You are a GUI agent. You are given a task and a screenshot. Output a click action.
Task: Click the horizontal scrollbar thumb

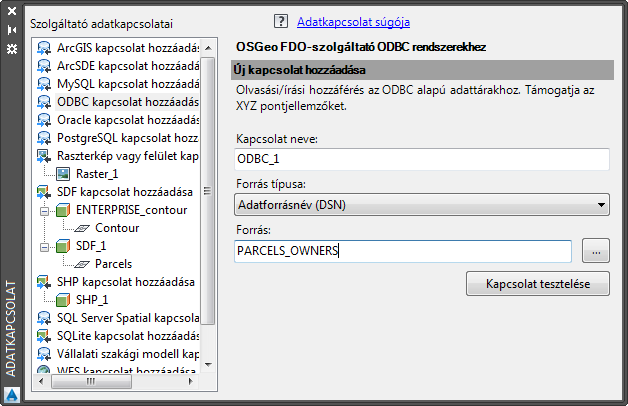(91, 381)
